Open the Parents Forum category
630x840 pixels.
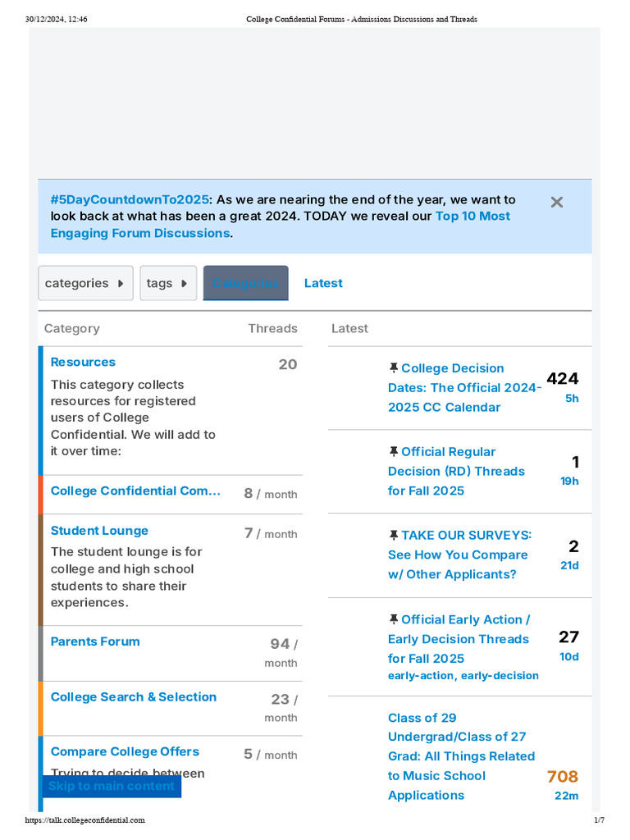[95, 641]
